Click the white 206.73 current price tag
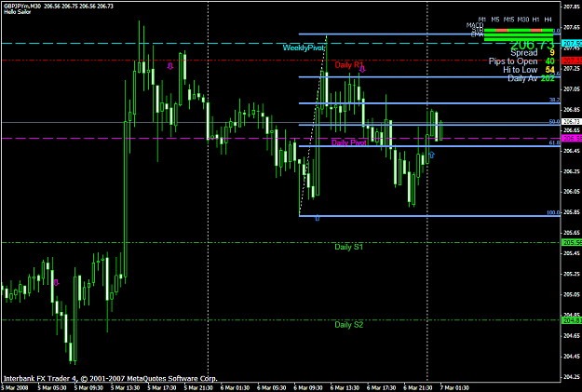The image size is (582, 392). (x=572, y=121)
